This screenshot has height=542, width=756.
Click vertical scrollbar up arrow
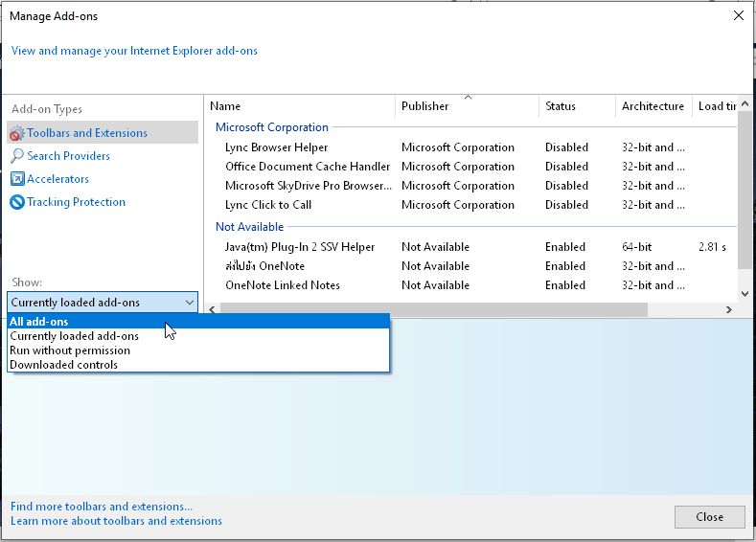click(x=745, y=103)
